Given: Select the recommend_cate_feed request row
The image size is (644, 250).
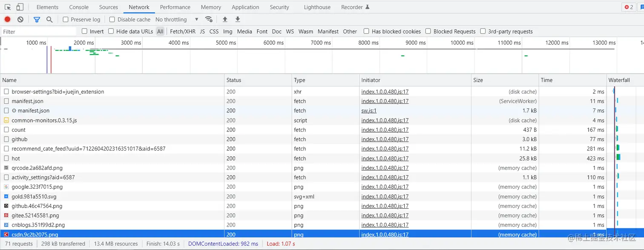Looking at the screenshot, I should pyautogui.click(x=322, y=149).
